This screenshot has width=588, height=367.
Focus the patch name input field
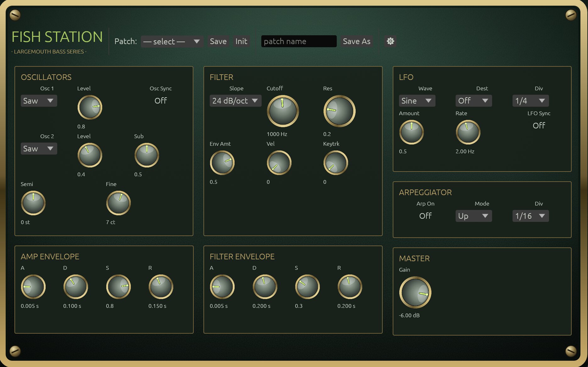[x=299, y=41]
